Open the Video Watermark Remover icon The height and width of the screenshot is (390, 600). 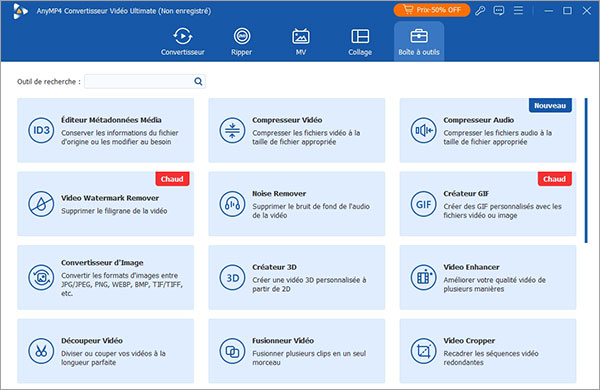pos(41,204)
